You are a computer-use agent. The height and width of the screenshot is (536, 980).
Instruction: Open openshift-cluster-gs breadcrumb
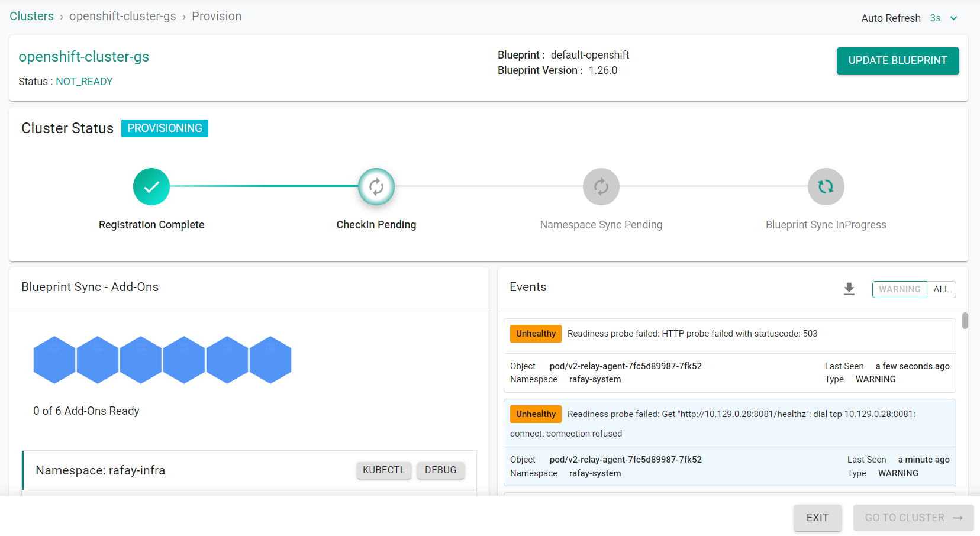pyautogui.click(x=122, y=16)
